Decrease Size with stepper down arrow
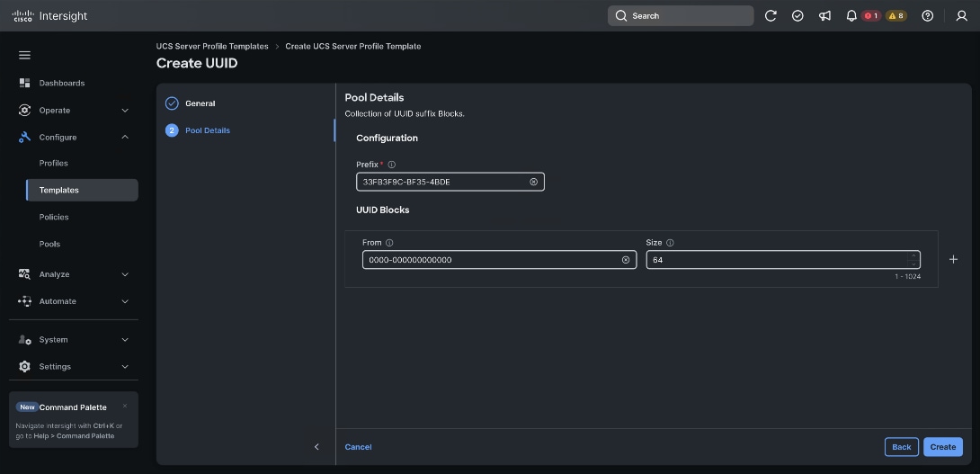Viewport: 980px width, 474px height. coord(913,264)
